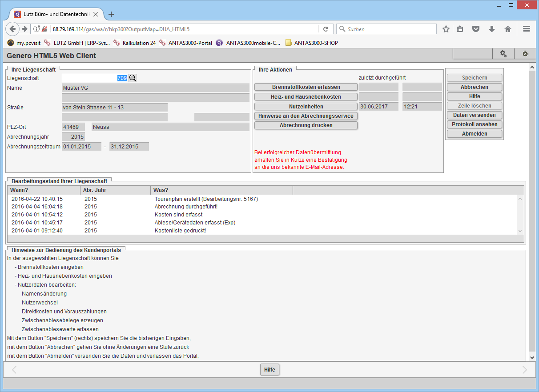Open the Pocket icon in toolbar
This screenshot has height=392, width=539.
pos(475,29)
